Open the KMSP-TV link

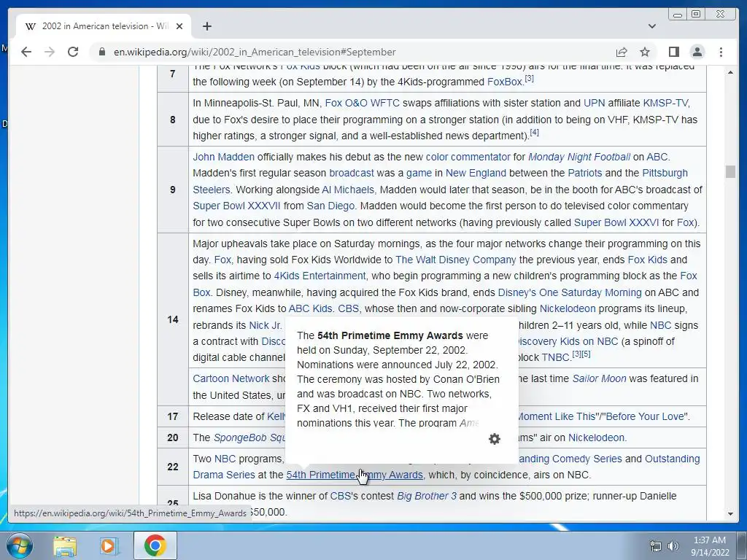point(665,103)
